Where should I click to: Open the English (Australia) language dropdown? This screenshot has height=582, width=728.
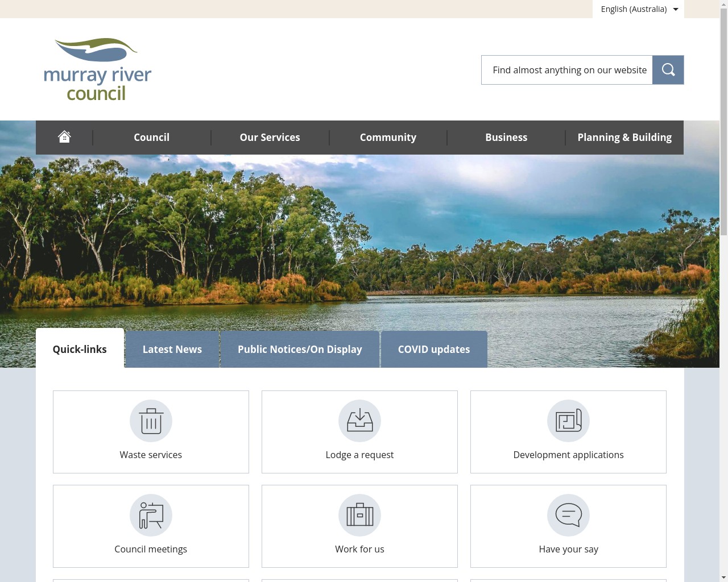[x=638, y=9]
